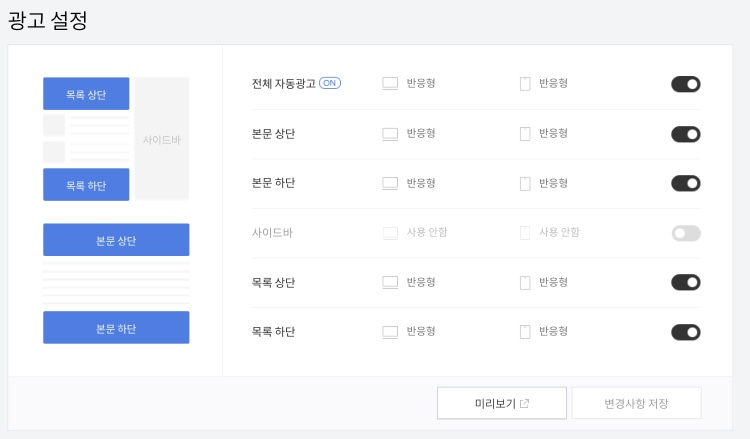Click the 사이드바 area in layout preview
Viewport: 750px width, 439px height.
click(x=162, y=139)
